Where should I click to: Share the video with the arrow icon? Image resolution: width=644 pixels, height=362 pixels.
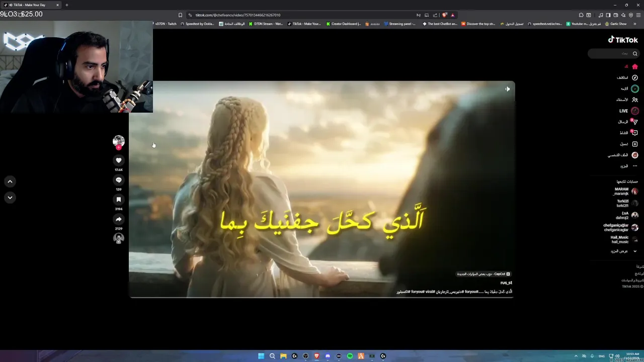(119, 219)
